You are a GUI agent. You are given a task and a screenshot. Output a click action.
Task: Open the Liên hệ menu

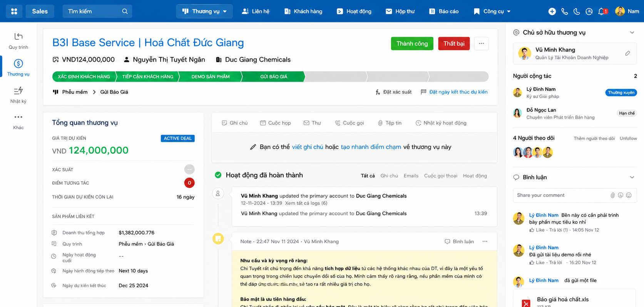point(256,11)
